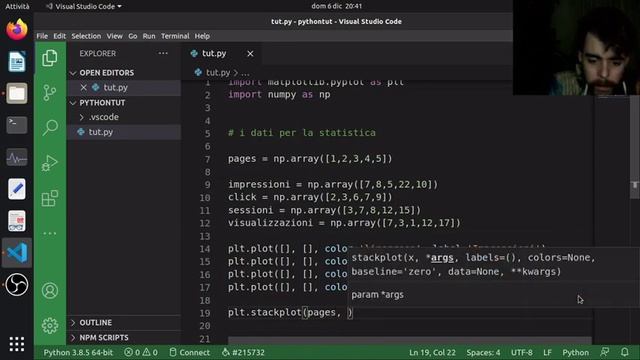Click the #215732 status bar item
The height and width of the screenshot is (360, 640).
[243, 352]
